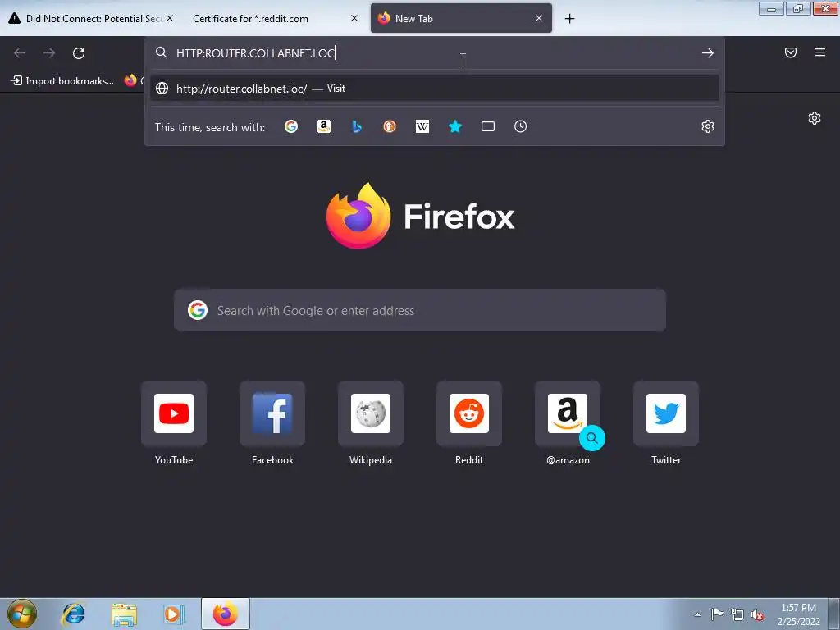Close the Did Not Connect tab
Image resolution: width=840 pixels, height=630 pixels.
tap(170, 18)
